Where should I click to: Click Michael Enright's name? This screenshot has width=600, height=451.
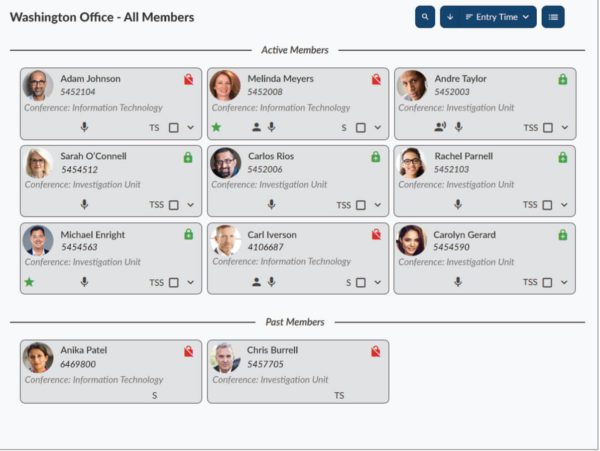coord(93,234)
